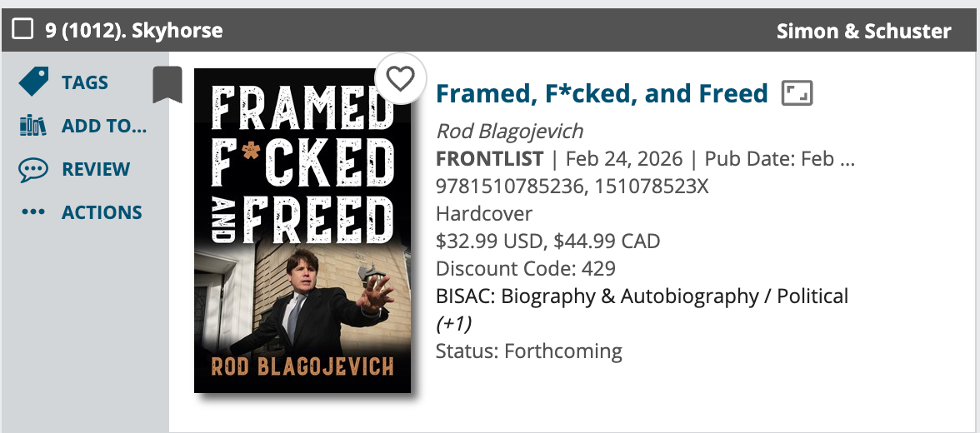The image size is (980, 433).
Task: Click the bookshelf icon for Add To
Action: [x=33, y=127]
